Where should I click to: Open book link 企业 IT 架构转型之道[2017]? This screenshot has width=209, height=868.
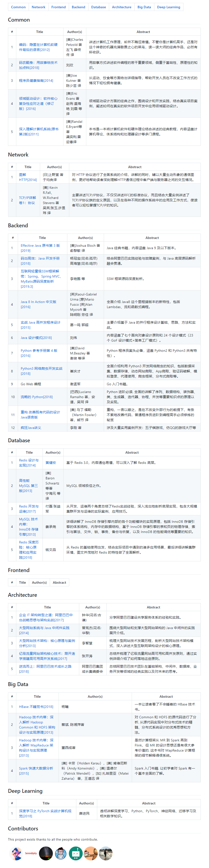pyautogui.click(x=46, y=618)
